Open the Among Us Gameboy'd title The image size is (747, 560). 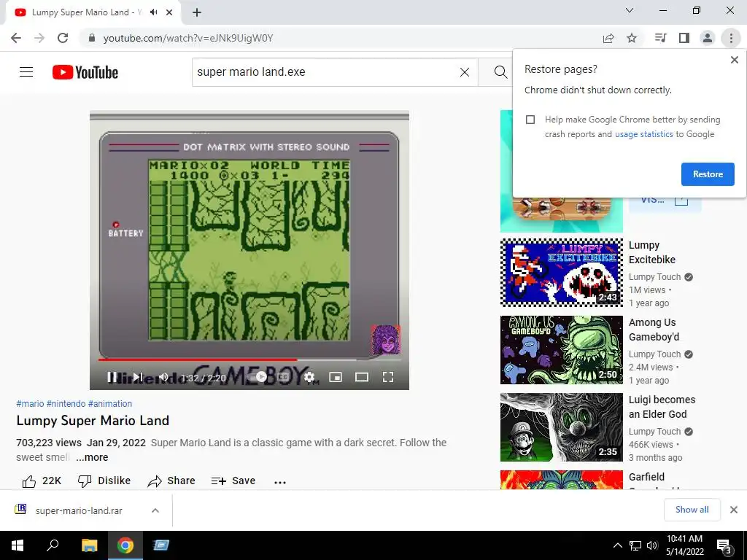click(654, 330)
